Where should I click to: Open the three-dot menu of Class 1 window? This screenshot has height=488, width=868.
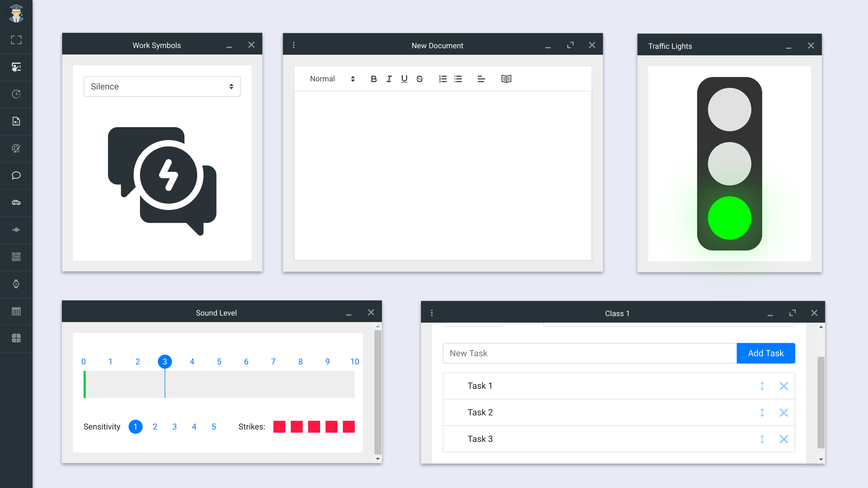click(x=432, y=313)
